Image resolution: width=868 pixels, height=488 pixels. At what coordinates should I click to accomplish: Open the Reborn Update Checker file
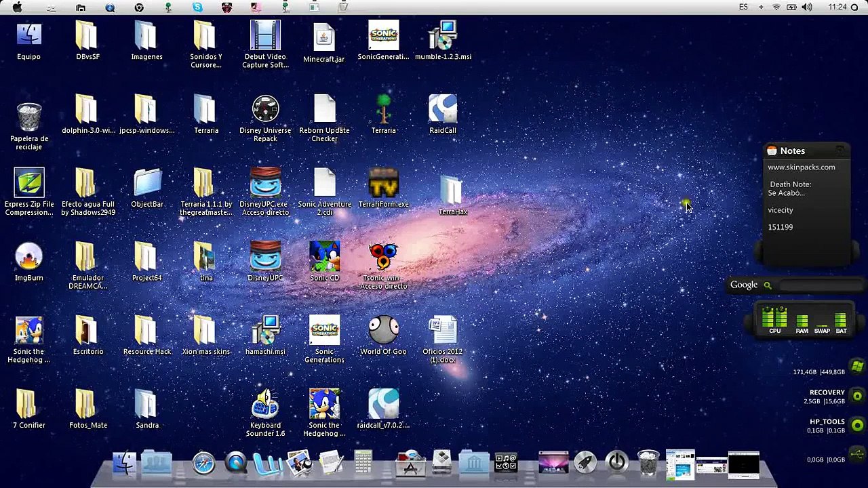[324, 109]
